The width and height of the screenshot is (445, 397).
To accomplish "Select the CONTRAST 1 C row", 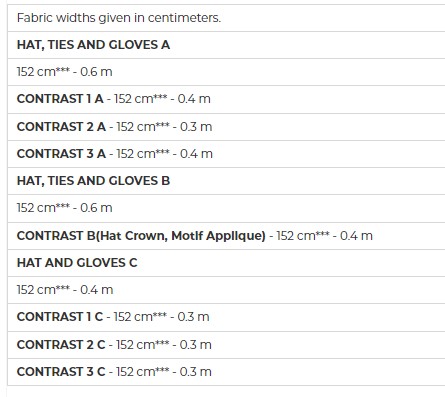I will click(x=226, y=317).
